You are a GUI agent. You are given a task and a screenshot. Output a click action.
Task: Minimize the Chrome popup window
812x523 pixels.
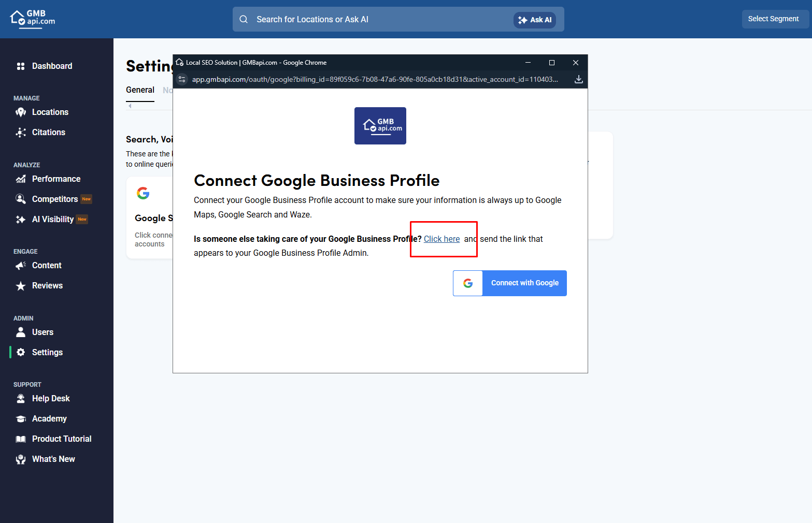[528, 63]
